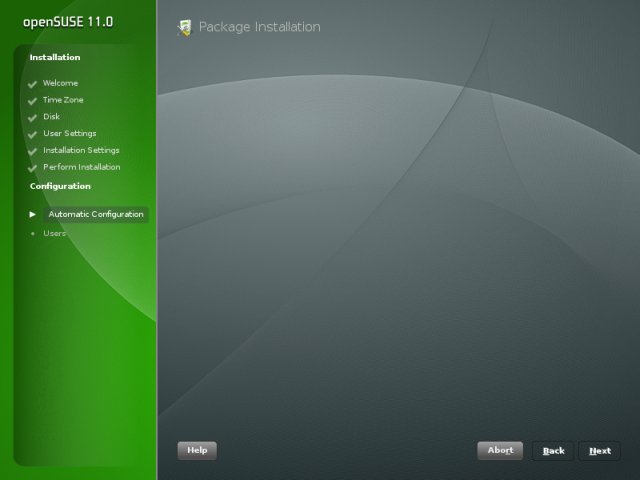
Task: Click the bullet next to Users
Action: coord(33,234)
